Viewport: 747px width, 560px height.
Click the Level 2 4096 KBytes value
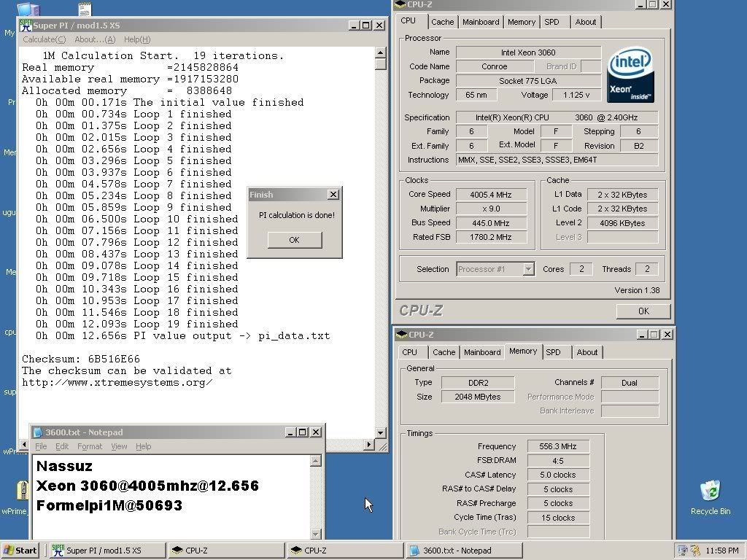[x=622, y=223]
